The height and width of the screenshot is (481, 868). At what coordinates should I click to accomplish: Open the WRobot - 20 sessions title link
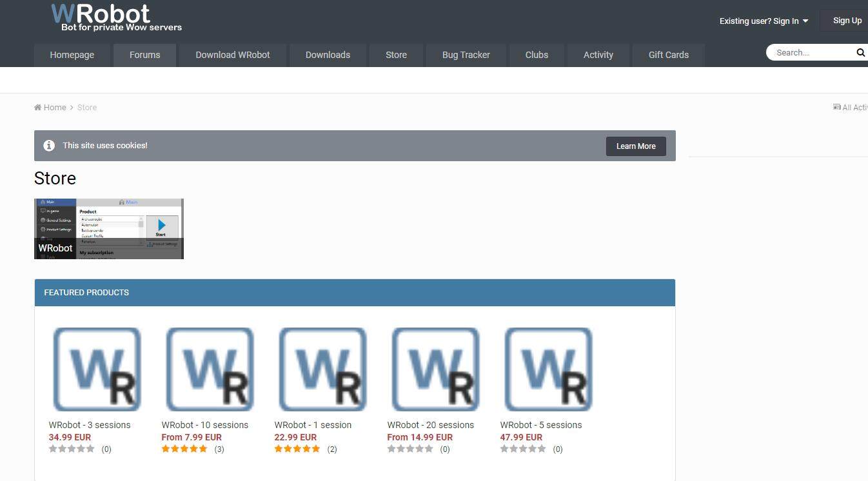[x=431, y=425]
